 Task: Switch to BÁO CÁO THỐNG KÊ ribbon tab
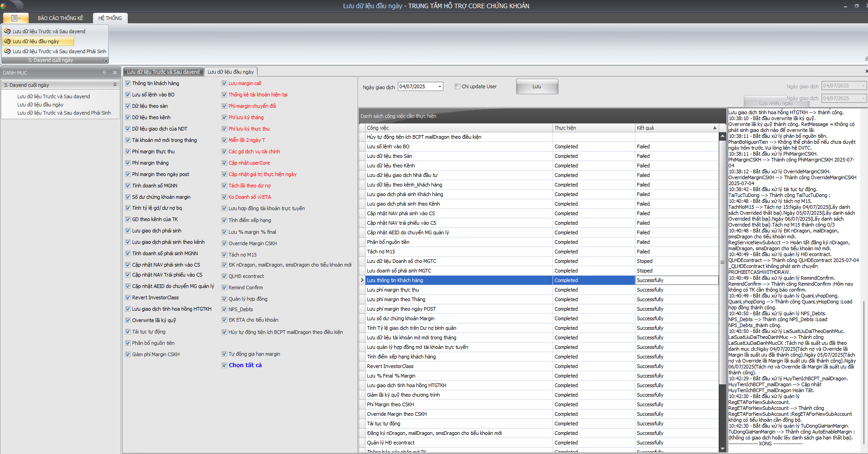61,18
